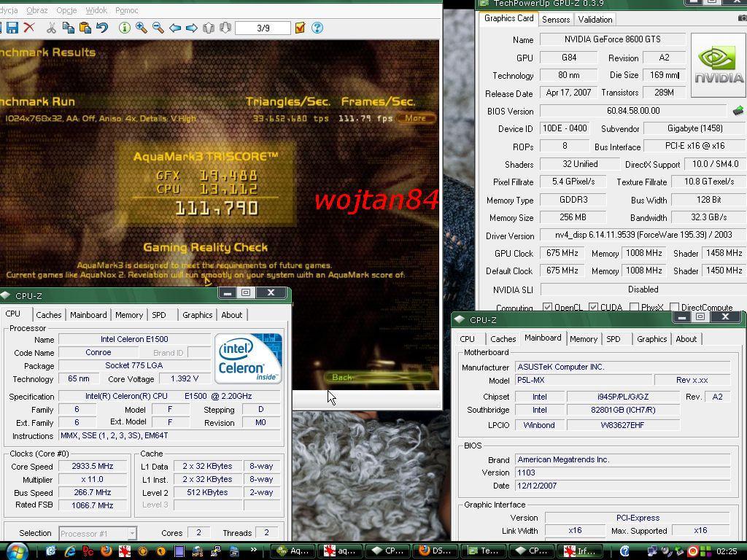Viewport: 747px width, 560px height.
Task: Switch to the Sensors tab in GPU-Z
Action: click(555, 19)
